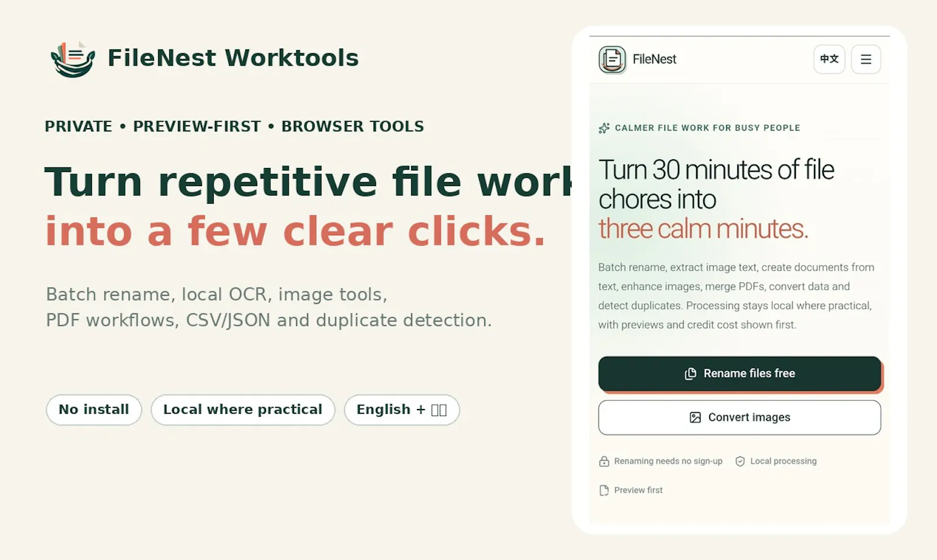The image size is (937, 560).
Task: Click the Batch rename, local OCR description line
Action: (217, 294)
